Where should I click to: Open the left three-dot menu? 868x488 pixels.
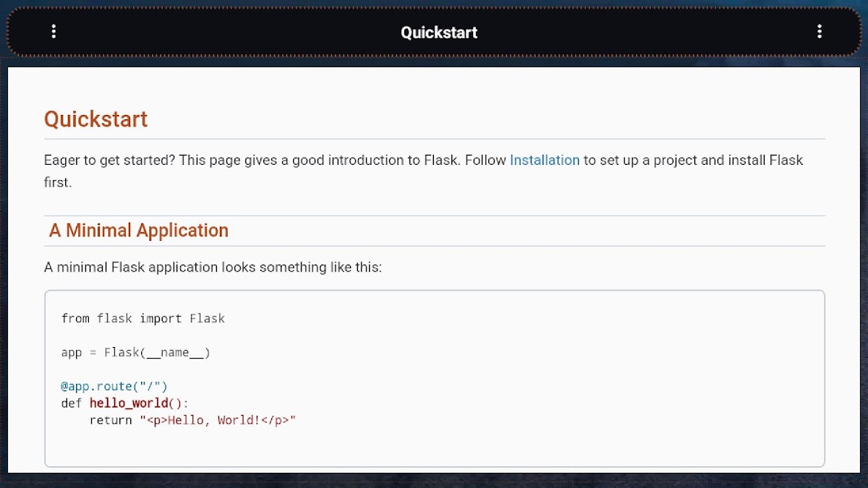[54, 32]
